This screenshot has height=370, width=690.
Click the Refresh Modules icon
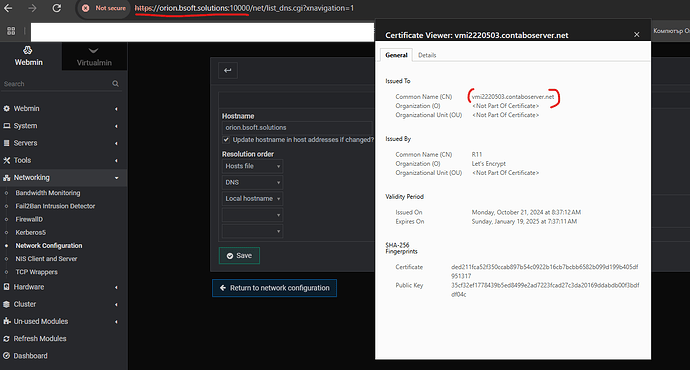click(7, 339)
